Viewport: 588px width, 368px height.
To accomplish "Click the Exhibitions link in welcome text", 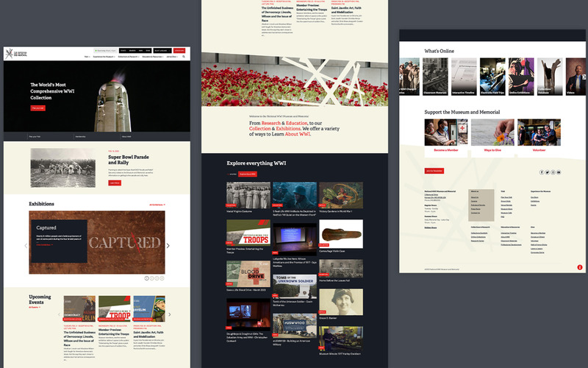I will point(288,128).
